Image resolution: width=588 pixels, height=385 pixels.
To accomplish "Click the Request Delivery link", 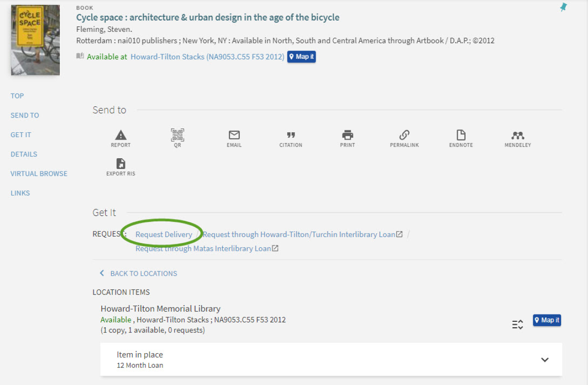I will click(x=164, y=235).
